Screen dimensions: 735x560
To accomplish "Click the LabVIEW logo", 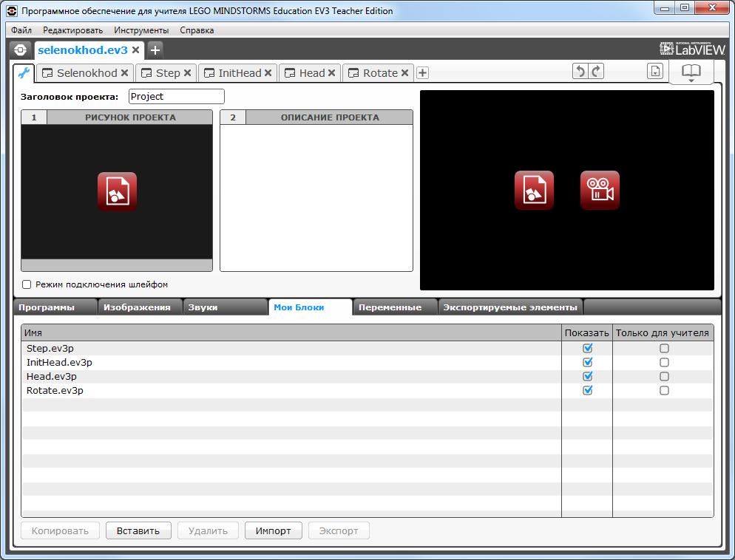I will [x=692, y=49].
